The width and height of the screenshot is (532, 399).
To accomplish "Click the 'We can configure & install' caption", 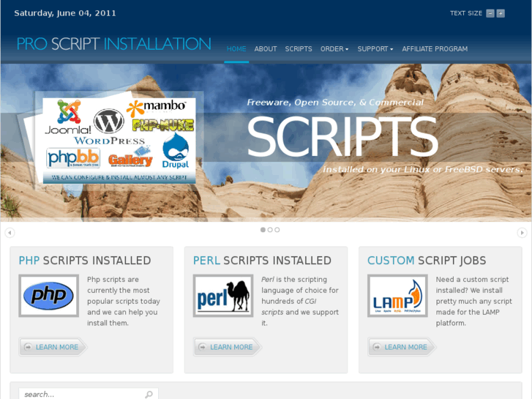I will (119, 177).
